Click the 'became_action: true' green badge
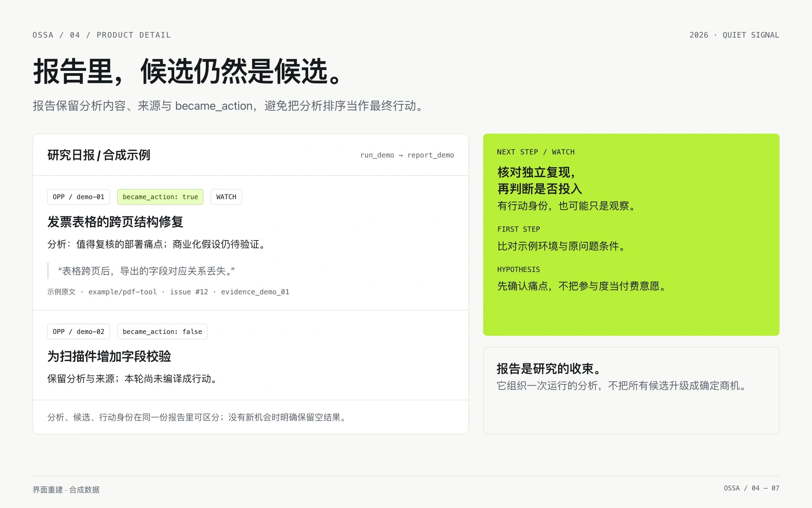 click(x=160, y=197)
